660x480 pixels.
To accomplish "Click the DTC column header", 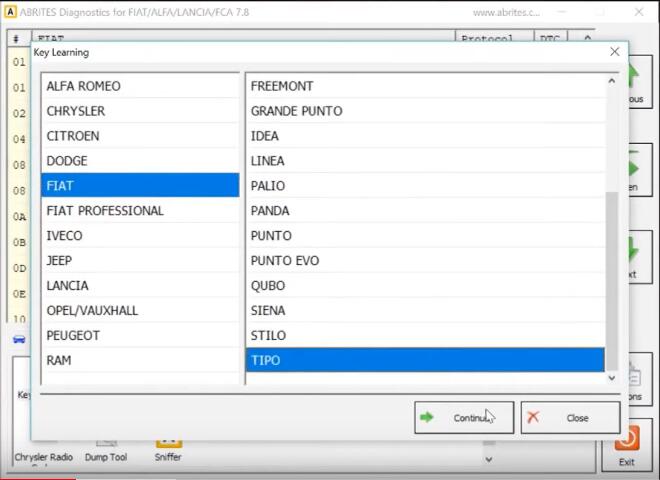I will tap(551, 38).
